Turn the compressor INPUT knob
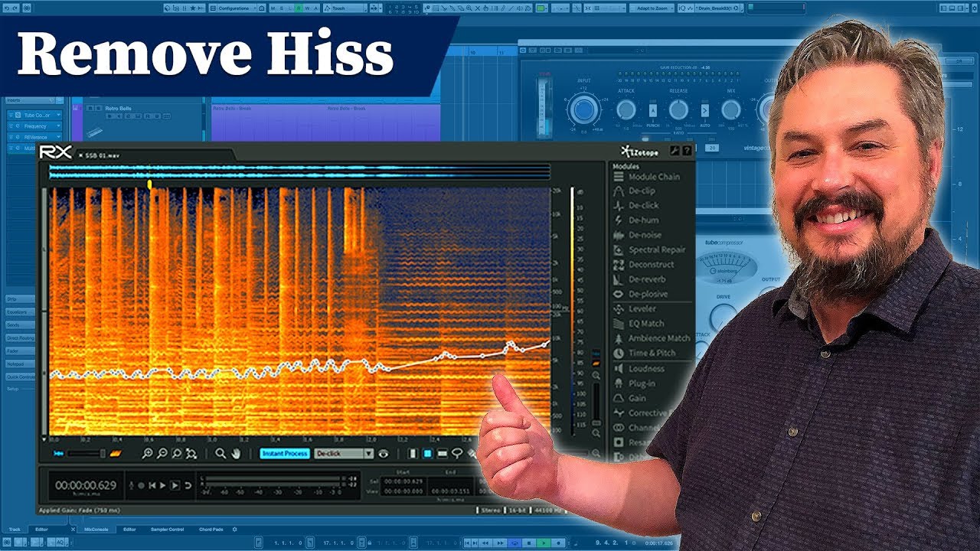 583,109
